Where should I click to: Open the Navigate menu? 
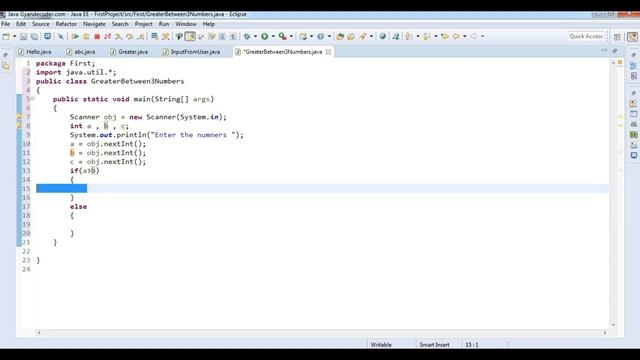[x=94, y=24]
